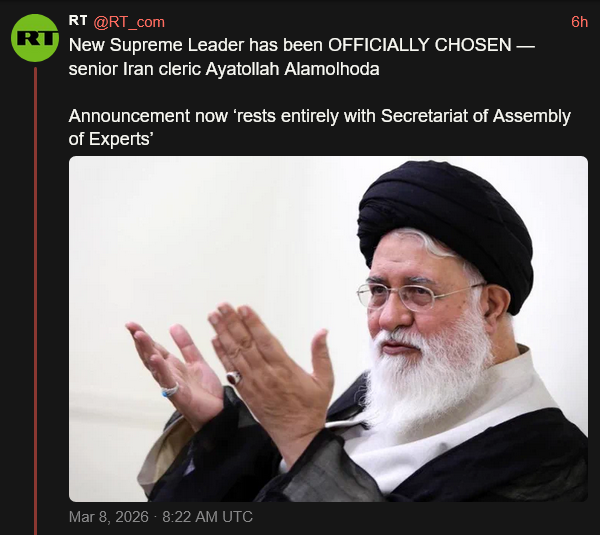The image size is (600, 535).
Task: Open the green RT profile avatar
Action: pos(35,38)
